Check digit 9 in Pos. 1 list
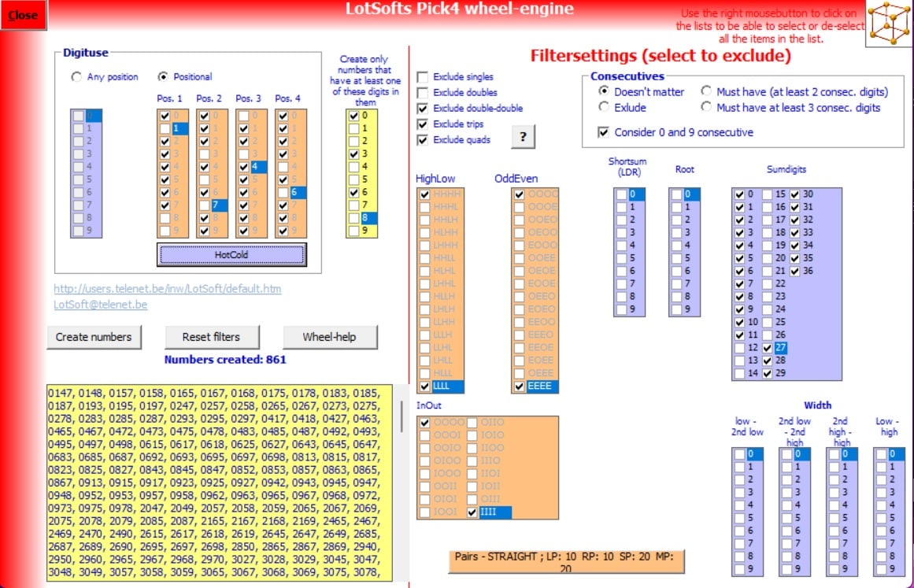 [x=165, y=231]
